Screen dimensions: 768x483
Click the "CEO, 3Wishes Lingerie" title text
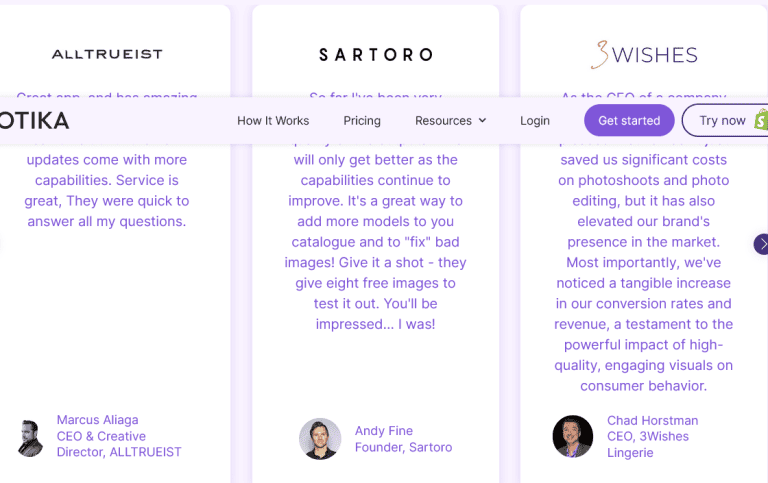647,444
